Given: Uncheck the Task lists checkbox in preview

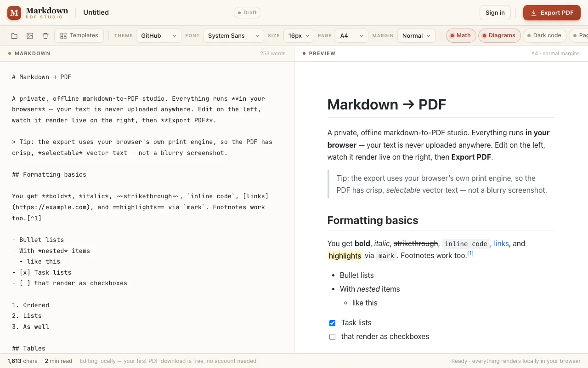Looking at the screenshot, I should point(333,323).
